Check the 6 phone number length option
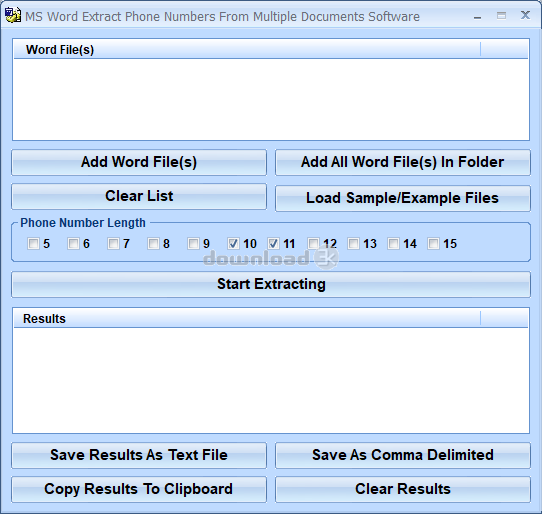 [x=74, y=244]
